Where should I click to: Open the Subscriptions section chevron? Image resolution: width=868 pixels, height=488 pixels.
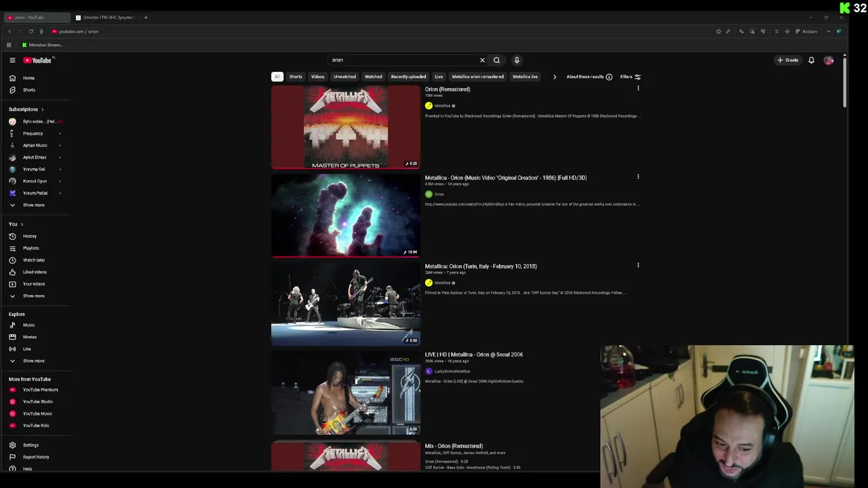point(42,110)
